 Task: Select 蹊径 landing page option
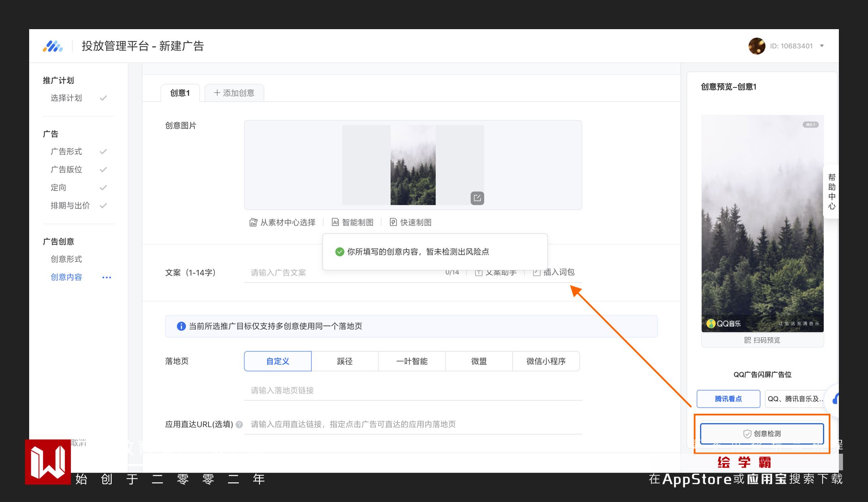click(x=345, y=361)
